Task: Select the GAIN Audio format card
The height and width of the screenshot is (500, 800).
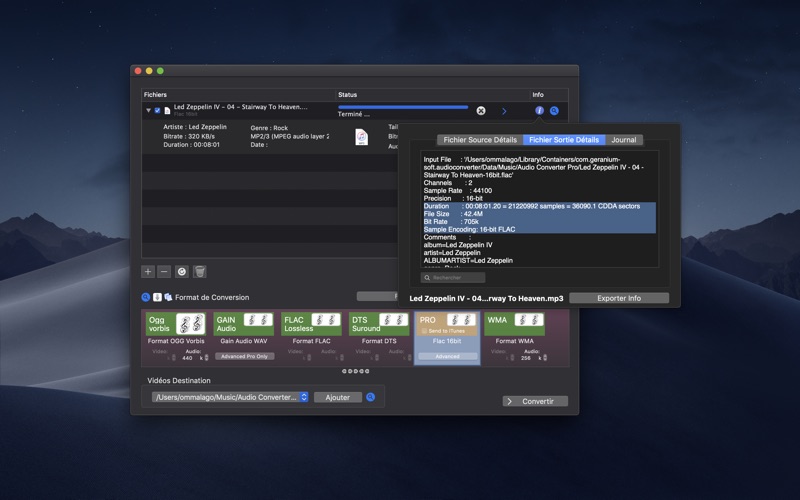Action: [243, 324]
